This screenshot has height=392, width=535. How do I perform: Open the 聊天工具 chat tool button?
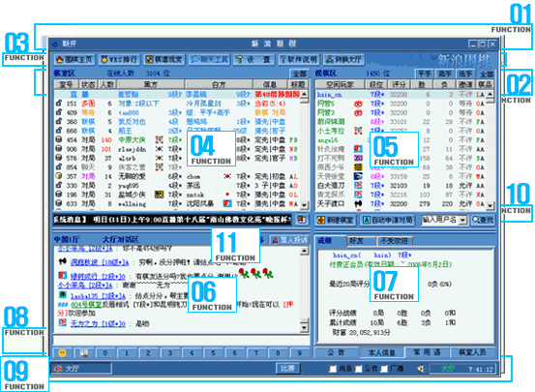point(209,60)
